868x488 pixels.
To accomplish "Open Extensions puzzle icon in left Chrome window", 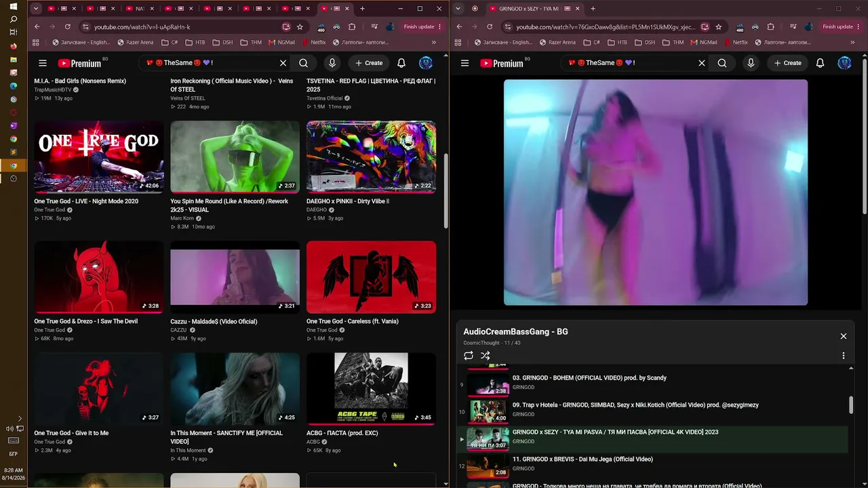I will point(352,26).
